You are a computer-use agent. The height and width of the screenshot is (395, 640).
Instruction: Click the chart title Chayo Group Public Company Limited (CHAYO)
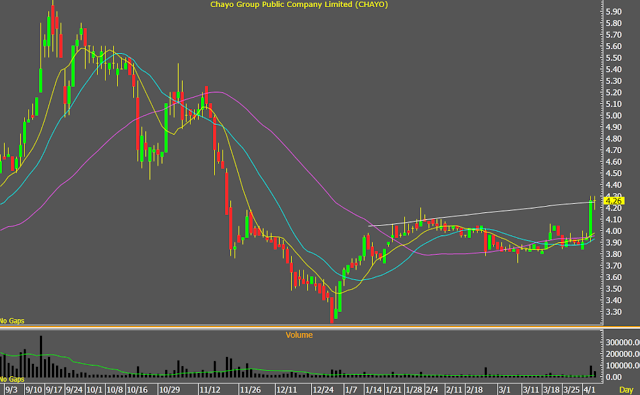pyautogui.click(x=299, y=4)
